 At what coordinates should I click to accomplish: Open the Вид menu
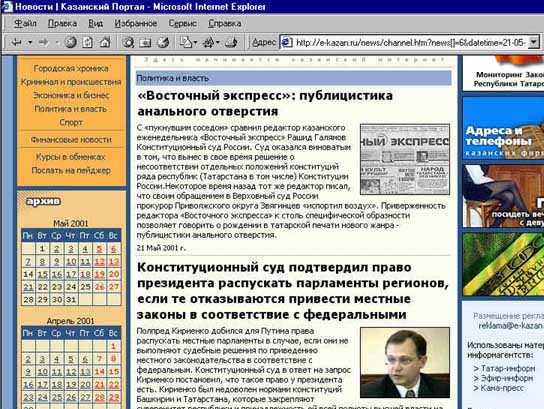95,23
